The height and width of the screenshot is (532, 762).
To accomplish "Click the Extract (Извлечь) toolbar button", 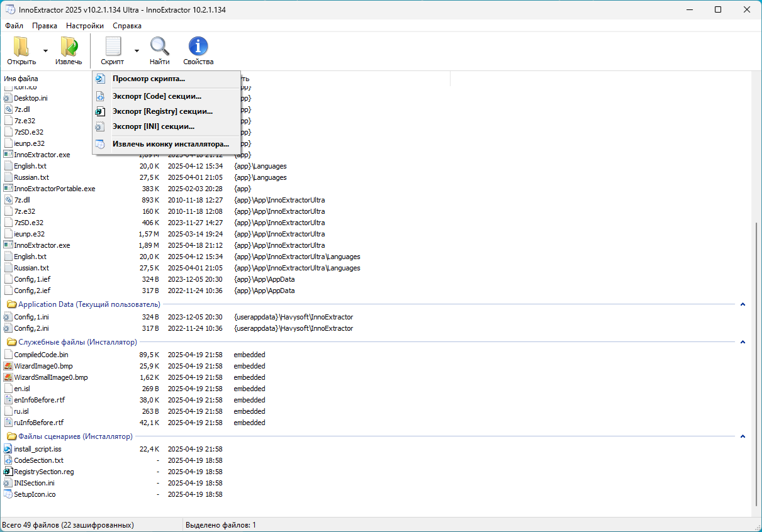I will pos(69,51).
